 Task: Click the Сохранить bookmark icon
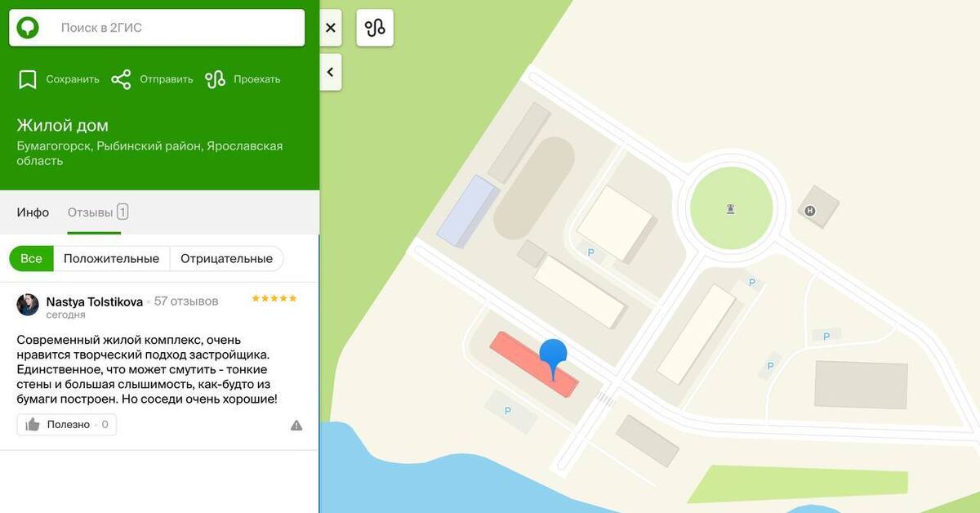28,79
